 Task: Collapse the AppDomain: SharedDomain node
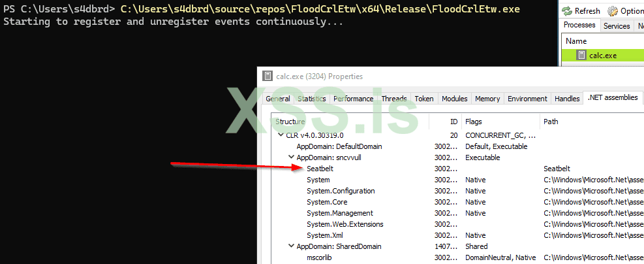[x=291, y=246]
